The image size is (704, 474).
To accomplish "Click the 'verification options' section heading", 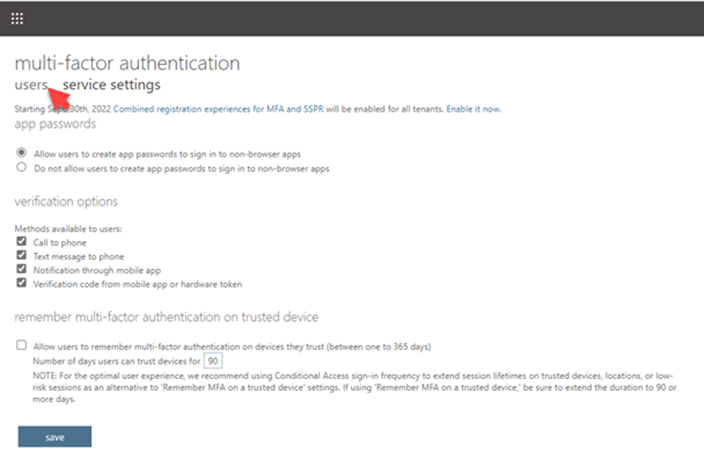I will [x=67, y=201].
